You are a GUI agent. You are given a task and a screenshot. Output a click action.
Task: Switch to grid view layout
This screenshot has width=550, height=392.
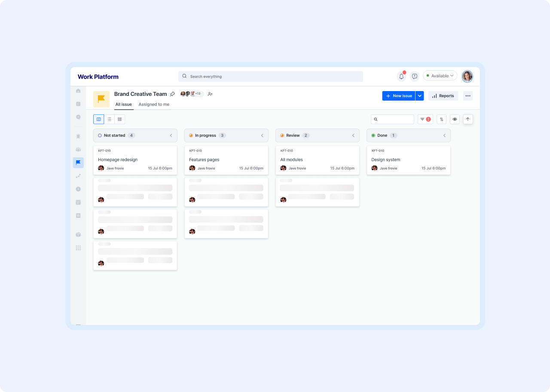120,119
